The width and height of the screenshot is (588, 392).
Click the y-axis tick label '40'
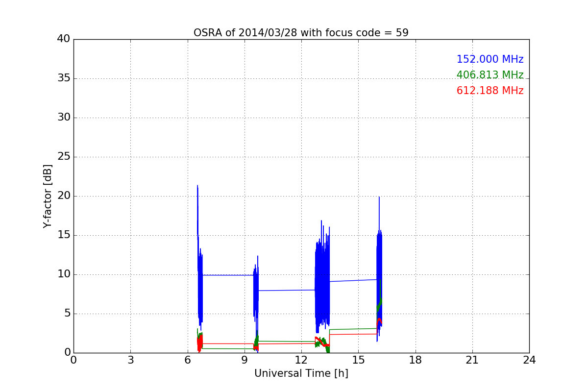point(64,39)
